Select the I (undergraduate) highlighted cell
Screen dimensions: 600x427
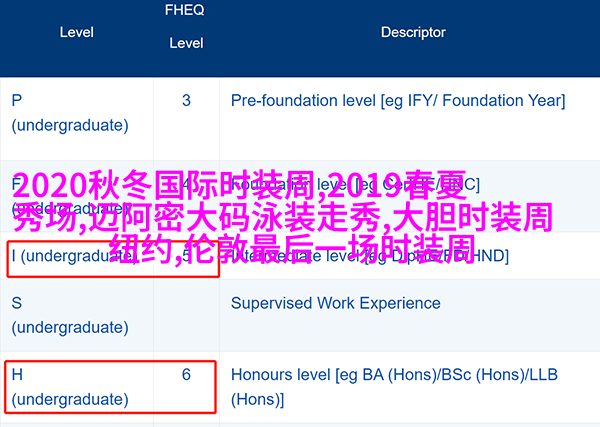point(113,259)
